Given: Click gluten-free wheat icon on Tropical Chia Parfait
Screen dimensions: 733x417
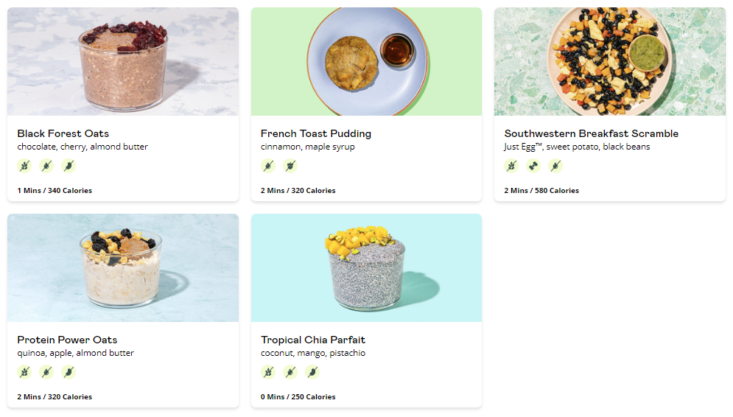Looking at the screenshot, I should [268, 372].
